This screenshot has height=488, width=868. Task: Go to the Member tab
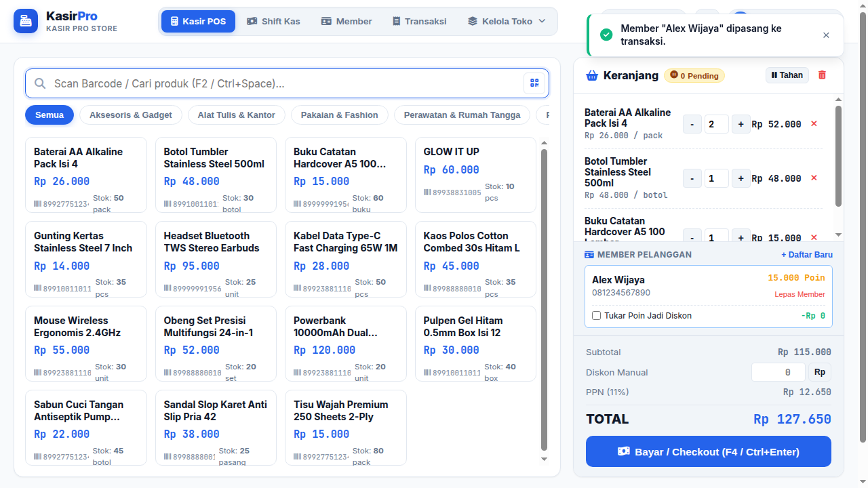click(x=347, y=21)
